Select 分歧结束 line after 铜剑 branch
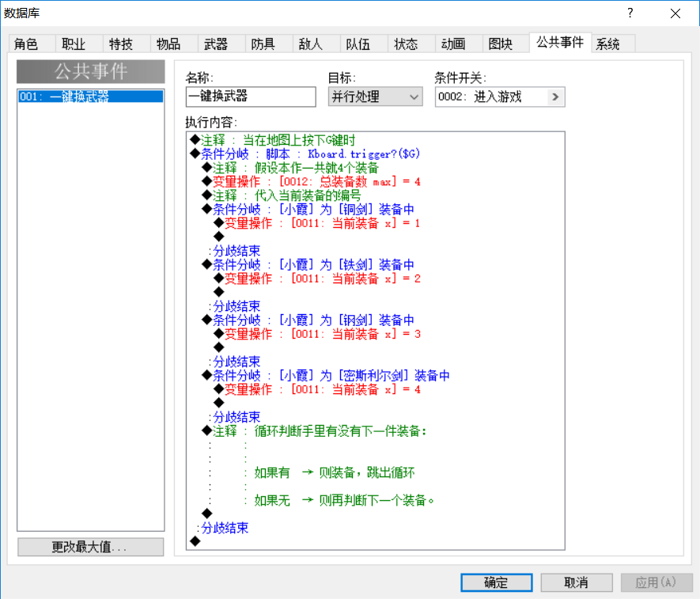 [235, 251]
